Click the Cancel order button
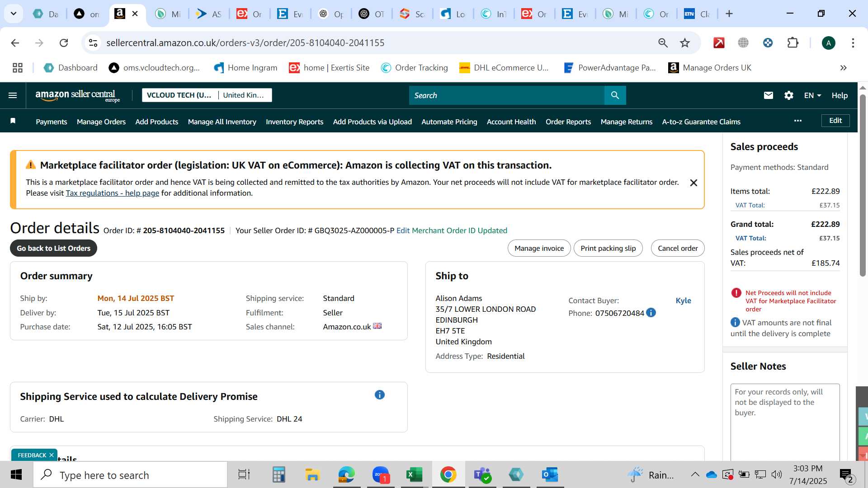Image resolution: width=868 pixels, height=488 pixels. click(678, 248)
